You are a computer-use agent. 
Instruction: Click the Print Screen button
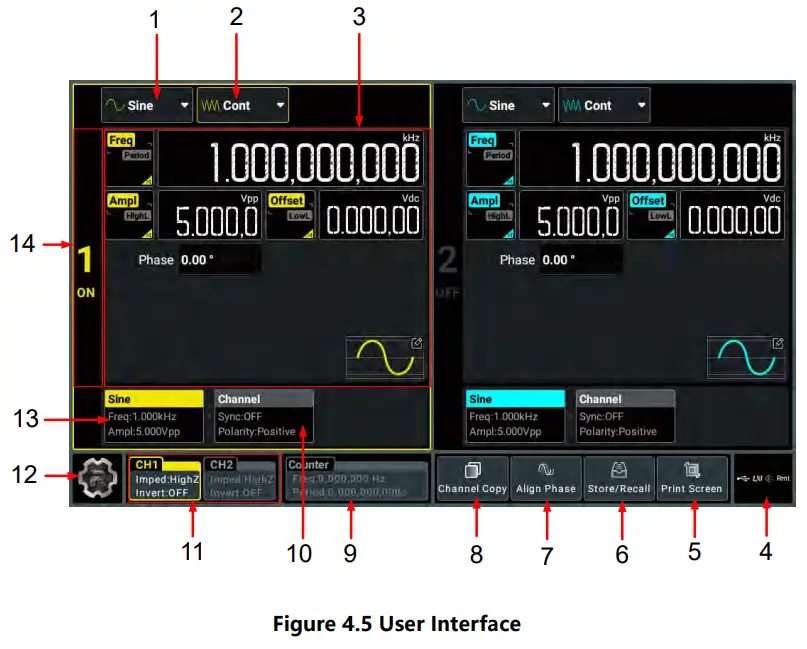(692, 479)
